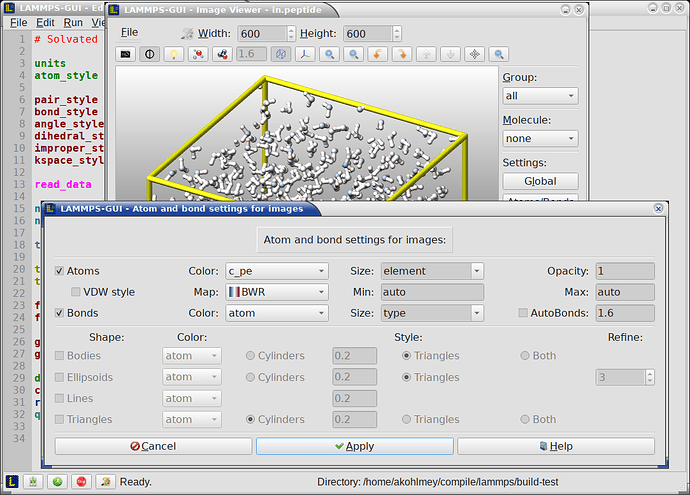Select Triangles radio in the Ellipsoids row
Viewport: 690px width, 495px height.
(x=407, y=377)
